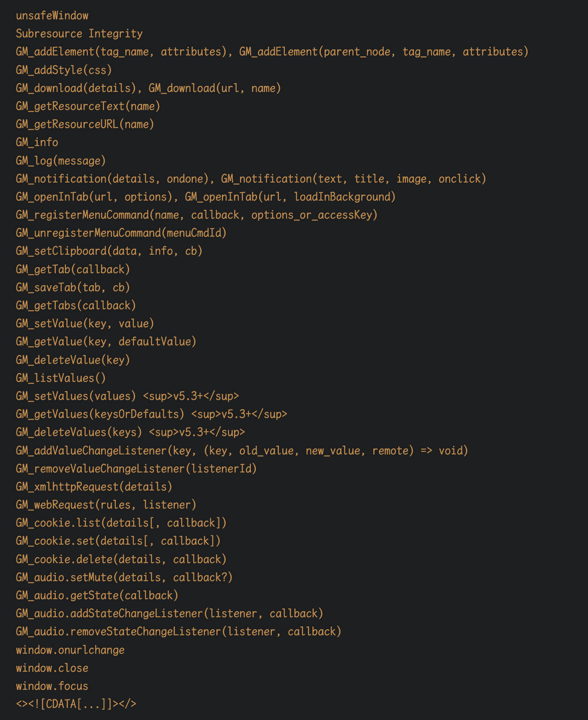Select the GM_removeValueChangeListener(listenerId) link
The width and height of the screenshot is (588, 720).
tap(136, 469)
